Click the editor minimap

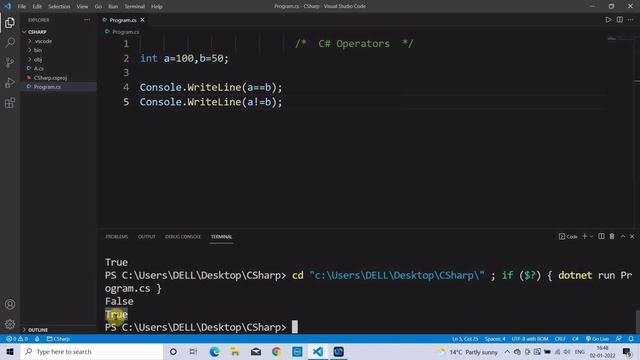click(x=620, y=39)
